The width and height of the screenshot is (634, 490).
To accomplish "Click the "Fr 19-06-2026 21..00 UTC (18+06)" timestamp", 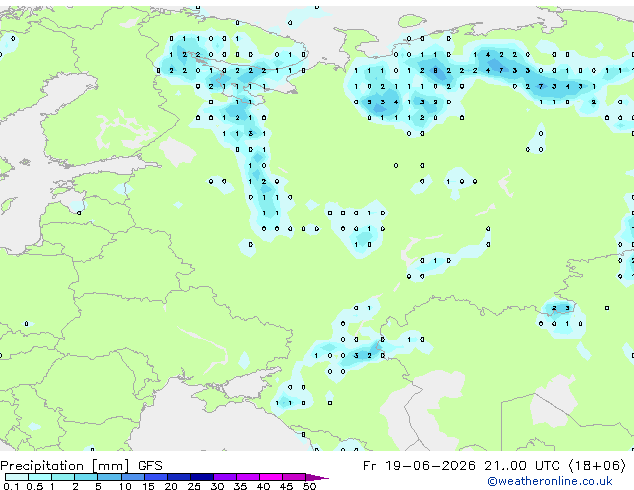I will click(494, 466).
